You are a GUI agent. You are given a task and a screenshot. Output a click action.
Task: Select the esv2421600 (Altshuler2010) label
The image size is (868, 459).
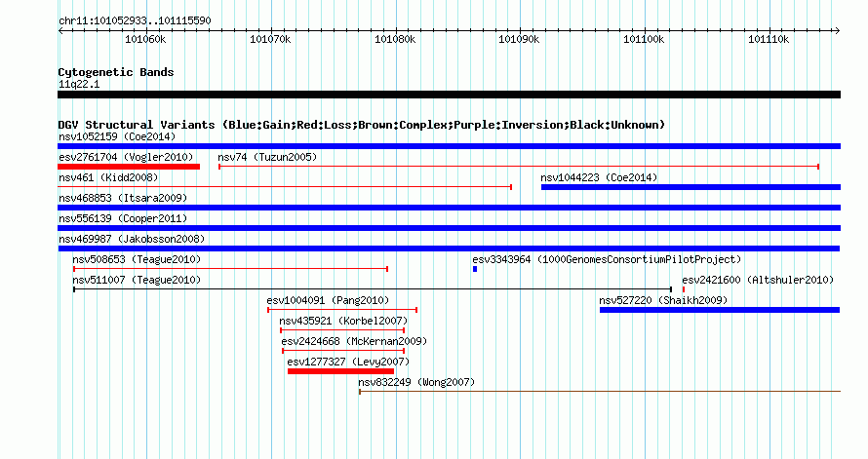(x=758, y=280)
